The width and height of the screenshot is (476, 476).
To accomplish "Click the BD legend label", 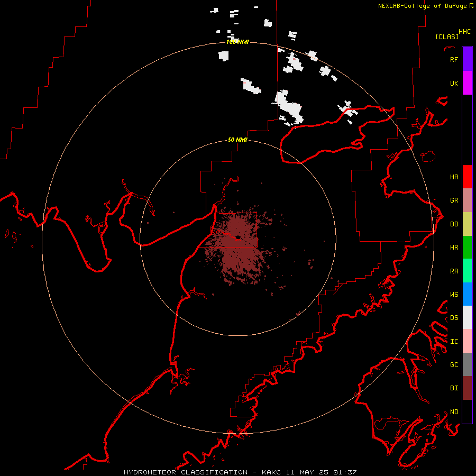I will pos(454,224).
